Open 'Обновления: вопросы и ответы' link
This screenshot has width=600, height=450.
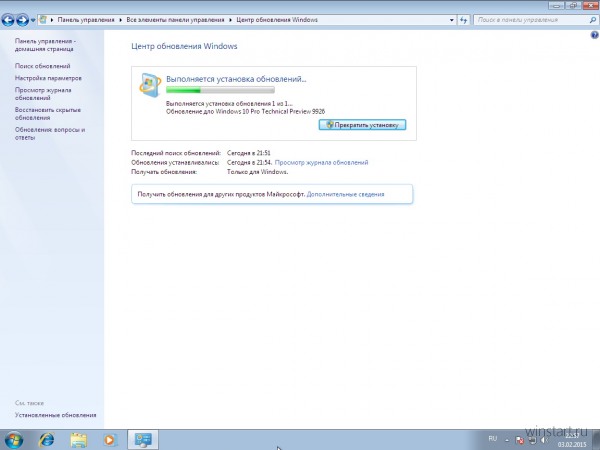point(50,134)
